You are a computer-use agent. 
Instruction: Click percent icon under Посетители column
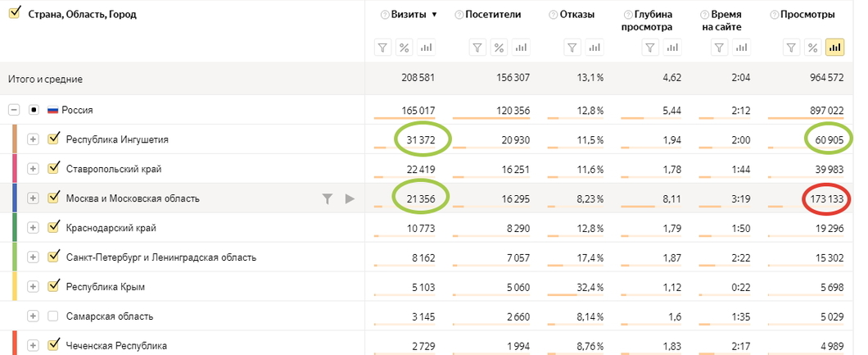click(x=499, y=48)
